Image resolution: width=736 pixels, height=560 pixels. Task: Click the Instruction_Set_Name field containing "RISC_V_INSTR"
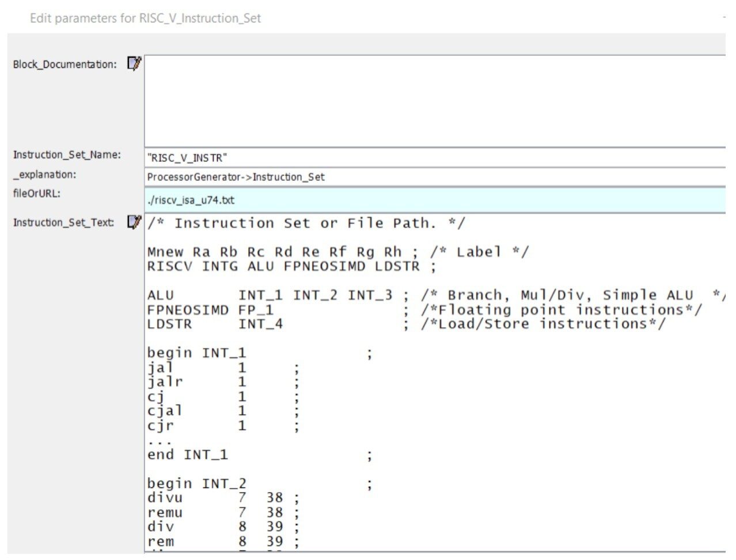tap(432, 157)
